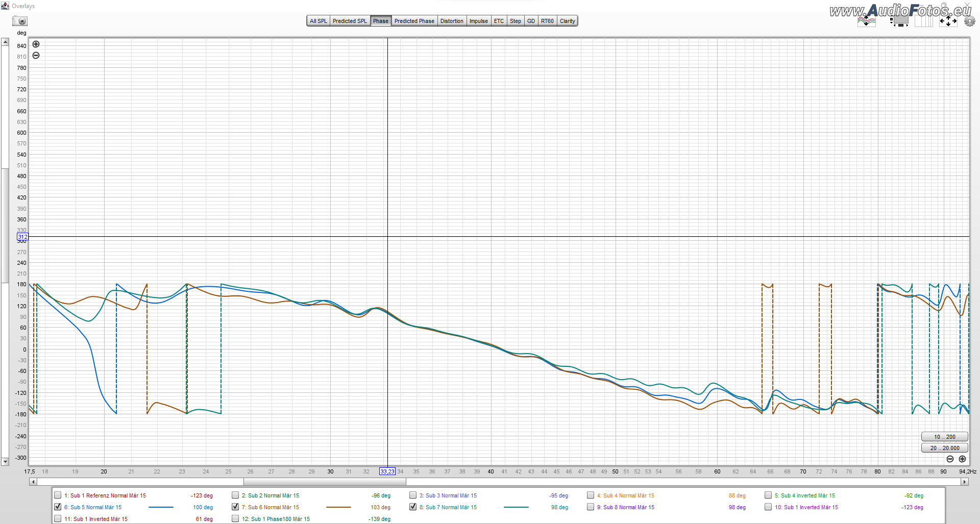
Task: Switch to ETC tab
Action: (x=499, y=21)
